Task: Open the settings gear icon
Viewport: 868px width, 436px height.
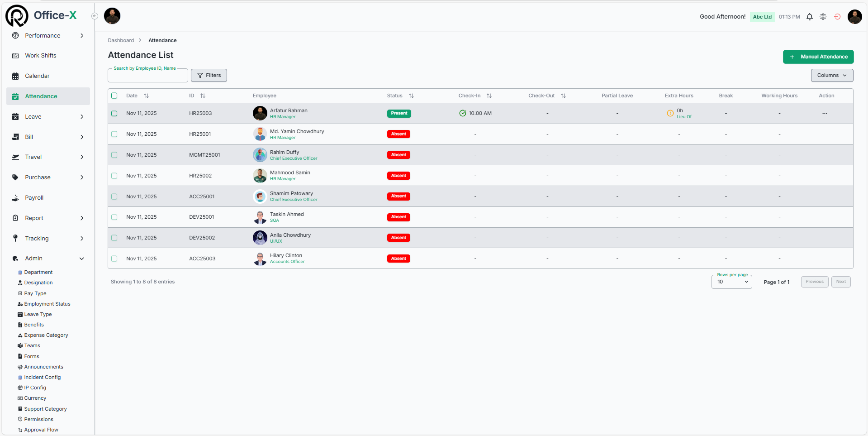Action: pyautogui.click(x=823, y=17)
